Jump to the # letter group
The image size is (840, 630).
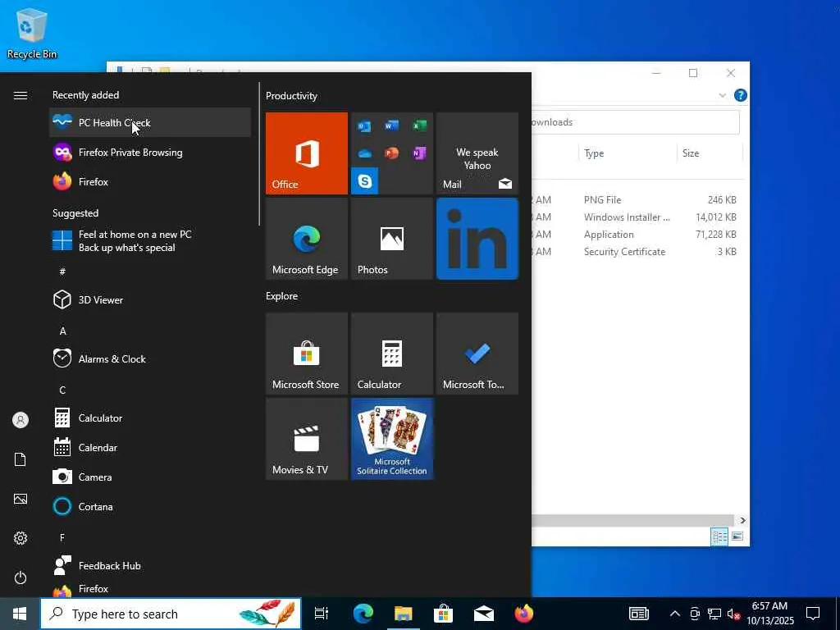pos(62,272)
